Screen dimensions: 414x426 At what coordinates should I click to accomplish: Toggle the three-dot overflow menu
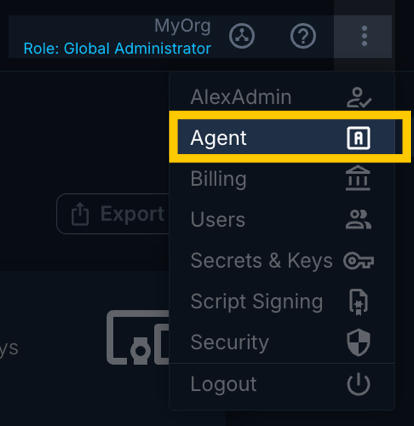[x=364, y=36]
